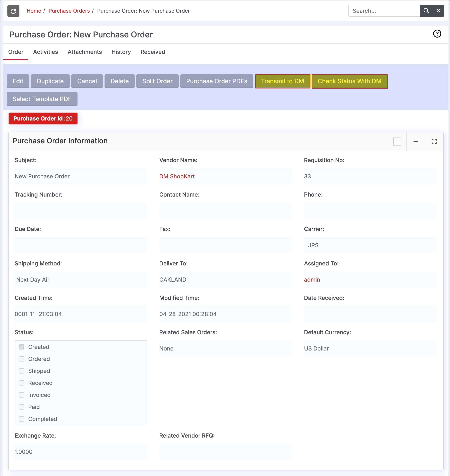Open the Purchase Order PDFs menu

[x=216, y=81]
